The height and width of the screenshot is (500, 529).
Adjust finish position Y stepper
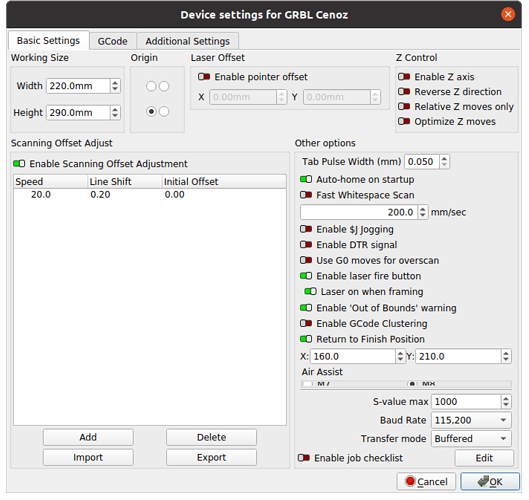click(x=506, y=357)
